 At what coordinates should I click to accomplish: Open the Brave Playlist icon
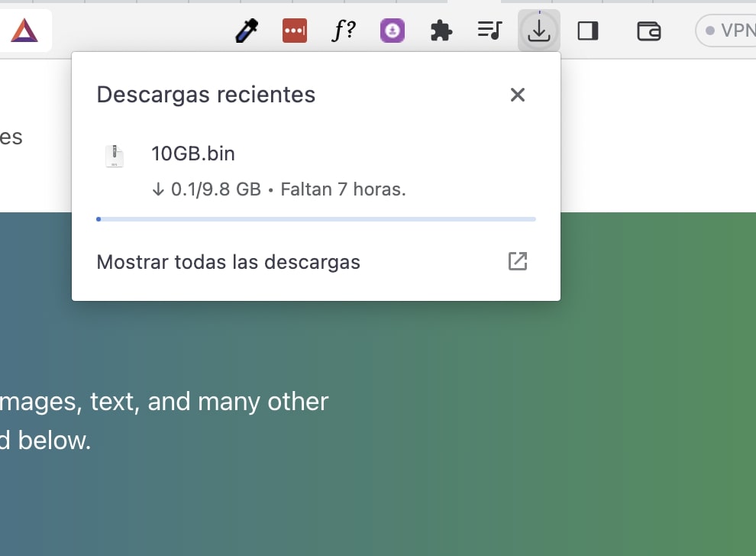489,31
